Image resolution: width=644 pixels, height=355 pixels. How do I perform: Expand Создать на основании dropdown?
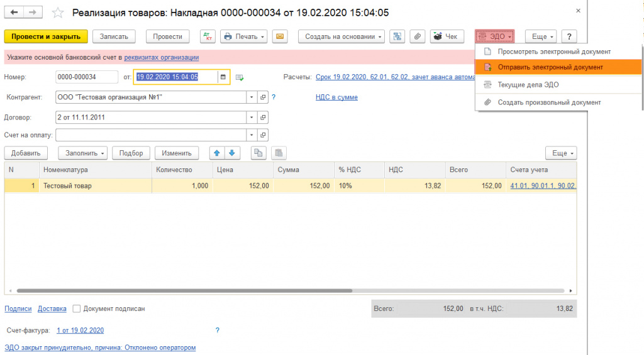tap(341, 36)
